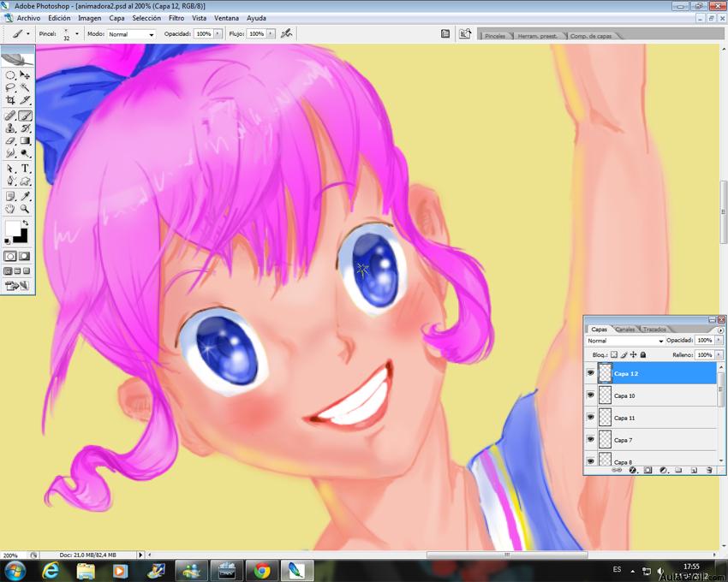Create new fill or adjustment layer
Image resolution: width=728 pixels, height=582 pixels.
point(664,470)
